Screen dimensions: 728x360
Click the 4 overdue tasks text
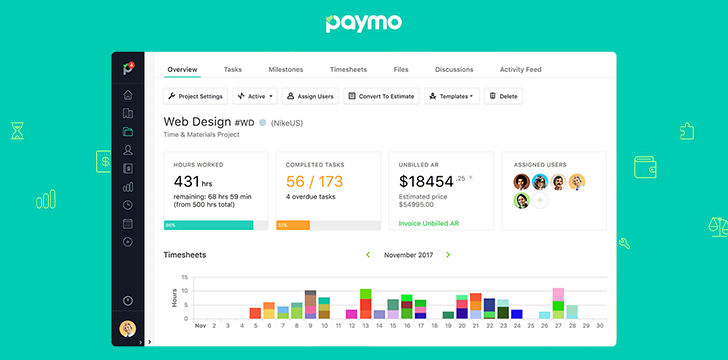pos(311,196)
